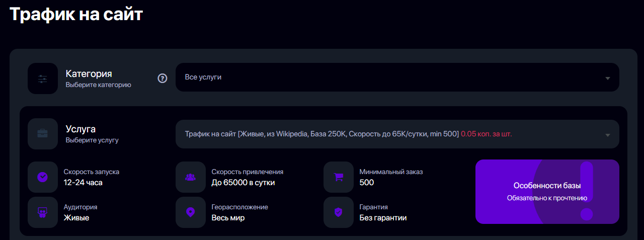644x240 pixels.
Task: Click the audience robot icon
Action: (x=42, y=212)
